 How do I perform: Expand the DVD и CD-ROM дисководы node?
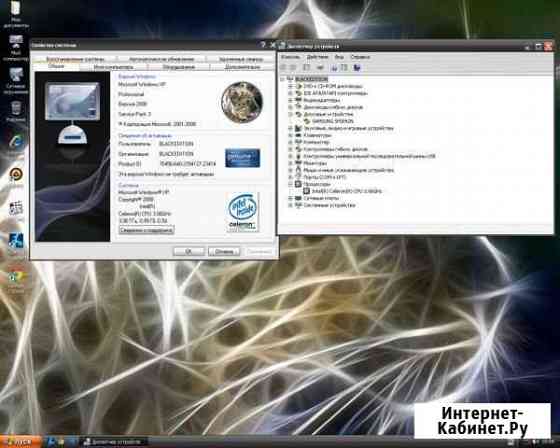tap(290, 86)
